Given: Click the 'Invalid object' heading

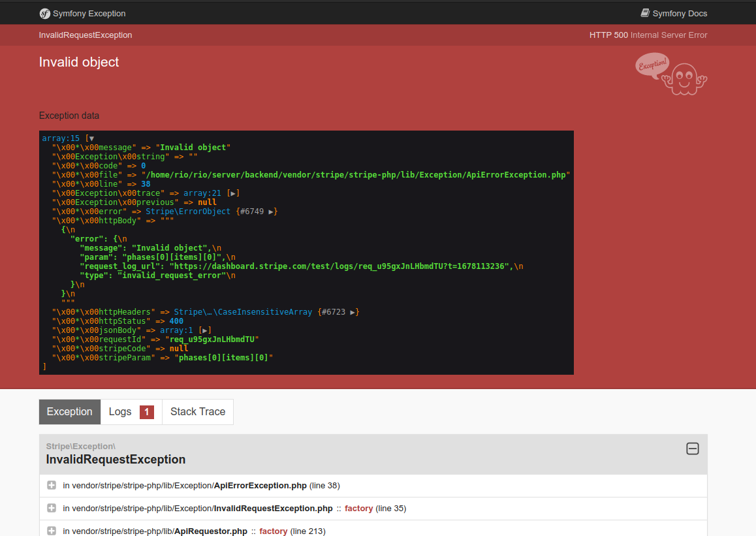Looking at the screenshot, I should click(78, 62).
